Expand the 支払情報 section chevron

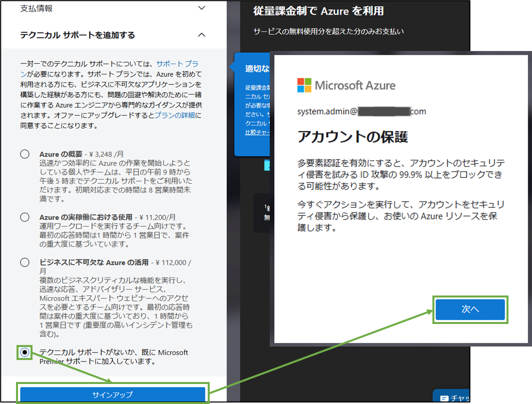[x=202, y=8]
